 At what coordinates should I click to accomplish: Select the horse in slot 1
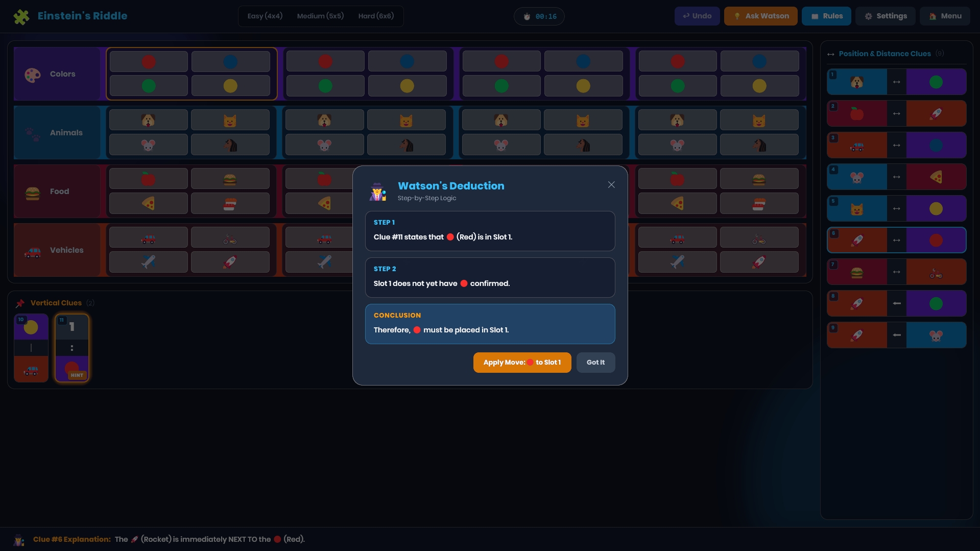230,145
